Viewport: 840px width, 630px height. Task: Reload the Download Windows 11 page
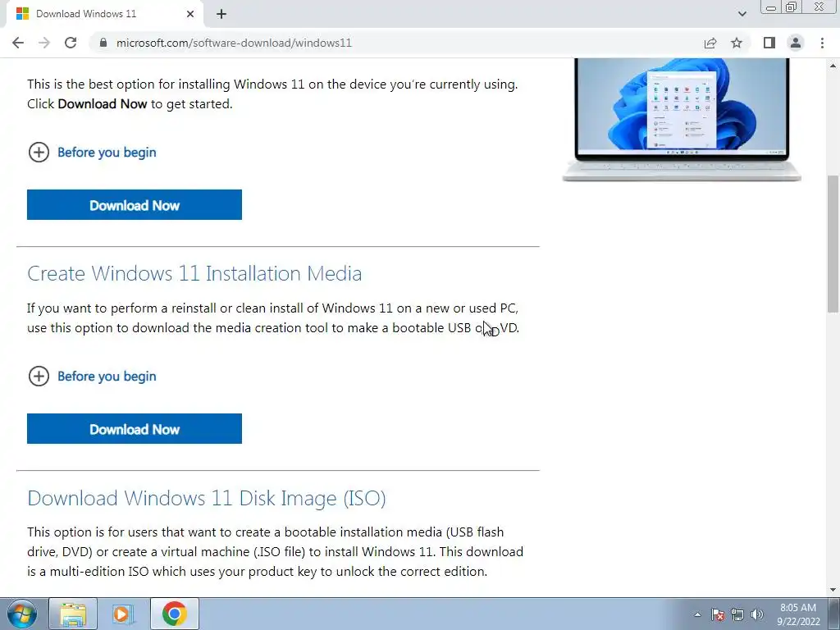click(x=71, y=43)
